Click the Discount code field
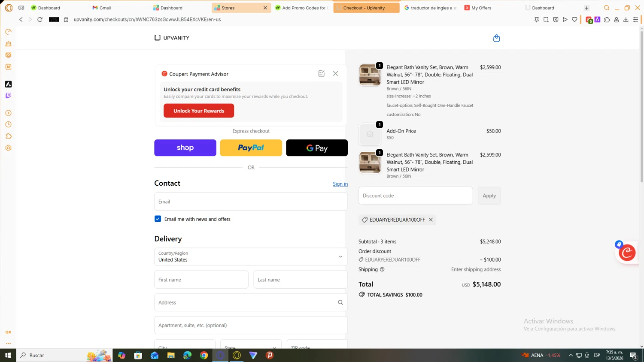This screenshot has width=644, height=362. point(416,196)
